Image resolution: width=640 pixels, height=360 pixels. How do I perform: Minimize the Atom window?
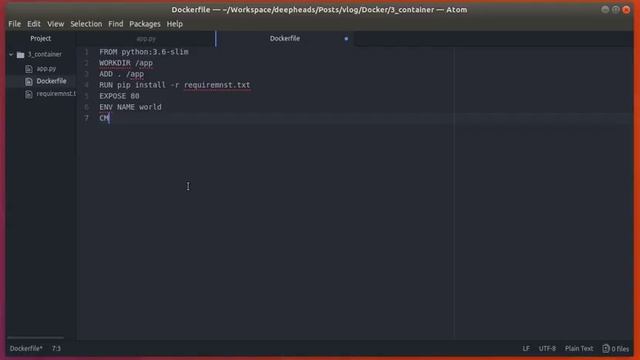(605, 9)
